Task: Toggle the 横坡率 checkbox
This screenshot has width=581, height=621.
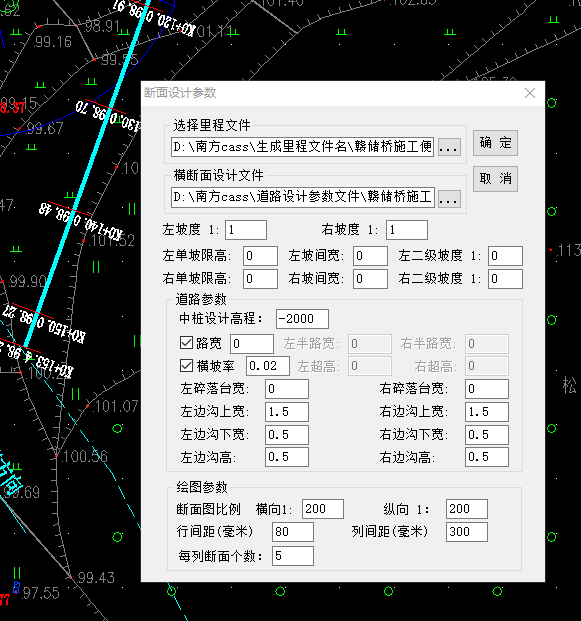Action: pyautogui.click(x=186, y=366)
